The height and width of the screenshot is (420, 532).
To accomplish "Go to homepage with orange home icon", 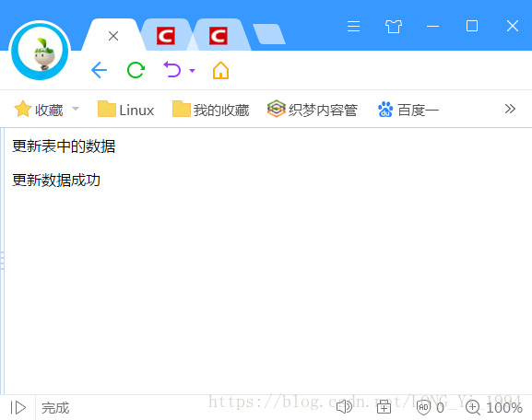I will (x=220, y=70).
